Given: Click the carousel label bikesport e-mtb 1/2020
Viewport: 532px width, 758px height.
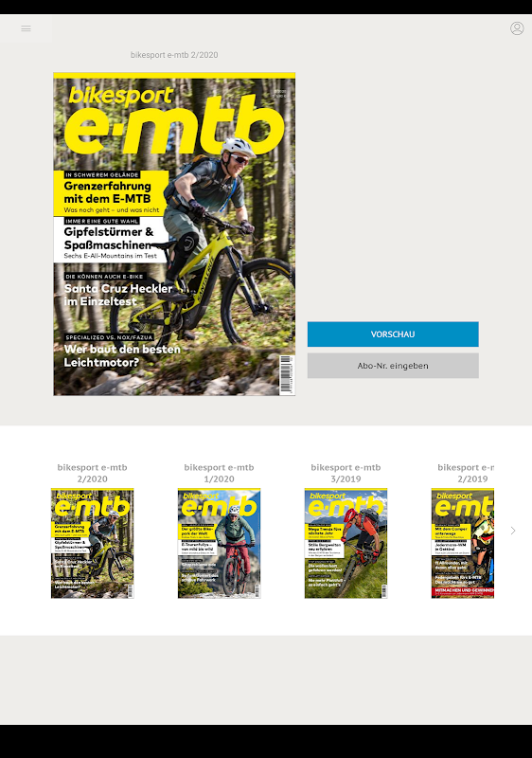Looking at the screenshot, I should (220, 473).
